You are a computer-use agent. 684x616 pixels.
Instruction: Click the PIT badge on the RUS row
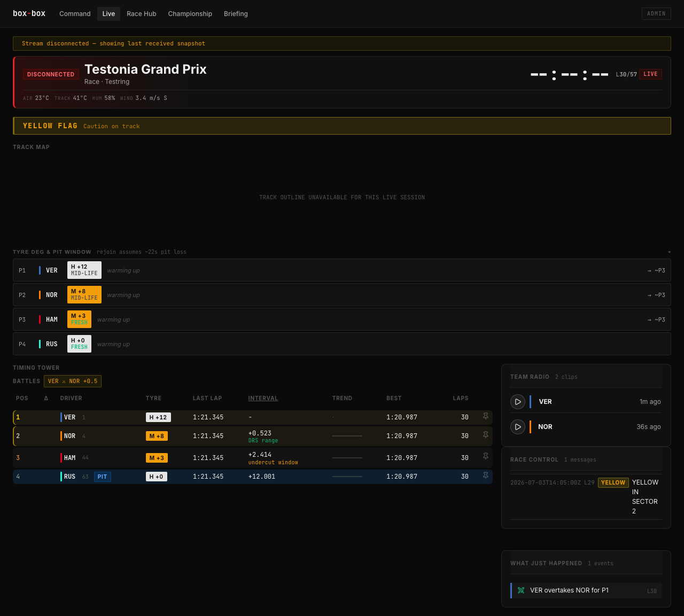click(103, 477)
